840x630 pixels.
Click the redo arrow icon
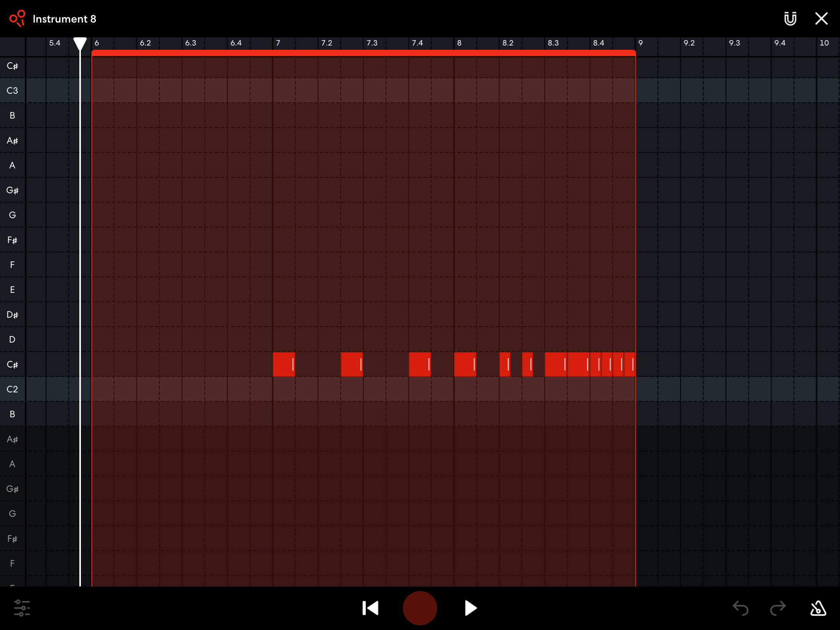(x=778, y=608)
